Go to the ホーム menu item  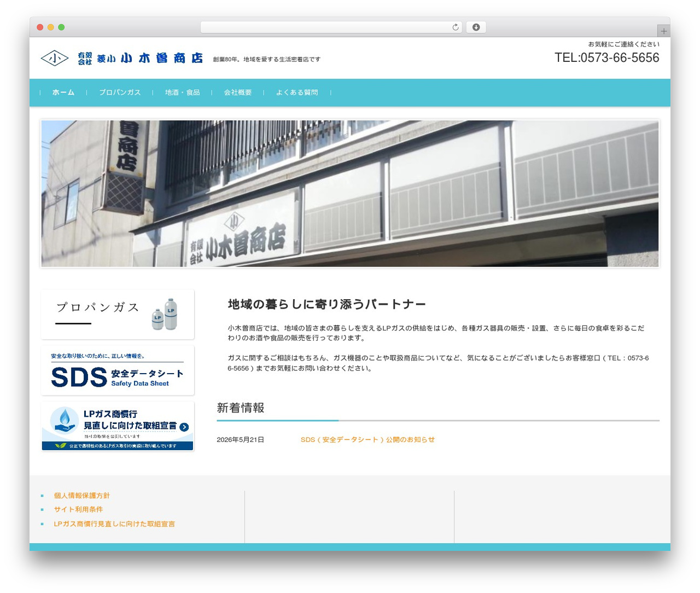63,92
